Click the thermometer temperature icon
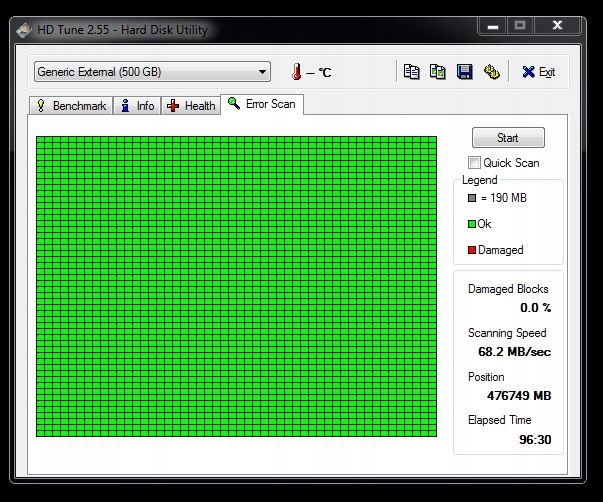The height and width of the screenshot is (502, 603). (x=297, y=72)
